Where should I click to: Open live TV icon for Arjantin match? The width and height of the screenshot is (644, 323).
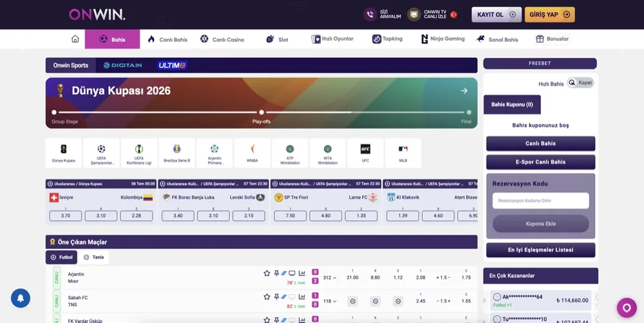292,273
